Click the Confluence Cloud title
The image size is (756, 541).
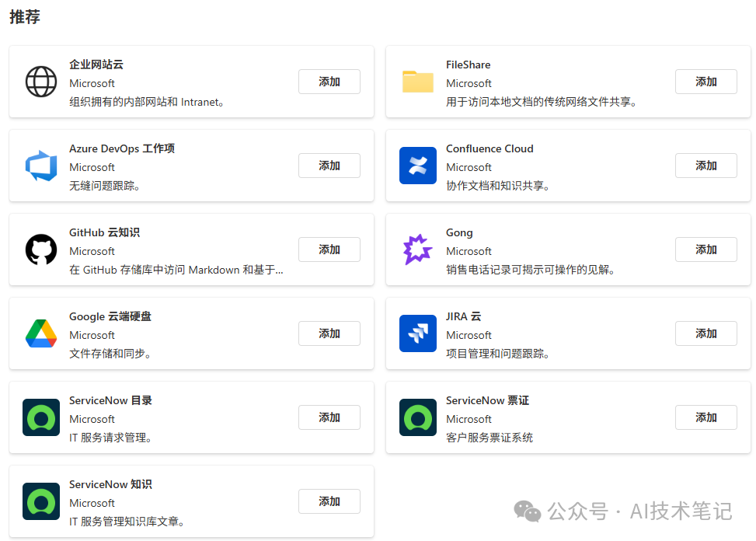coord(489,148)
